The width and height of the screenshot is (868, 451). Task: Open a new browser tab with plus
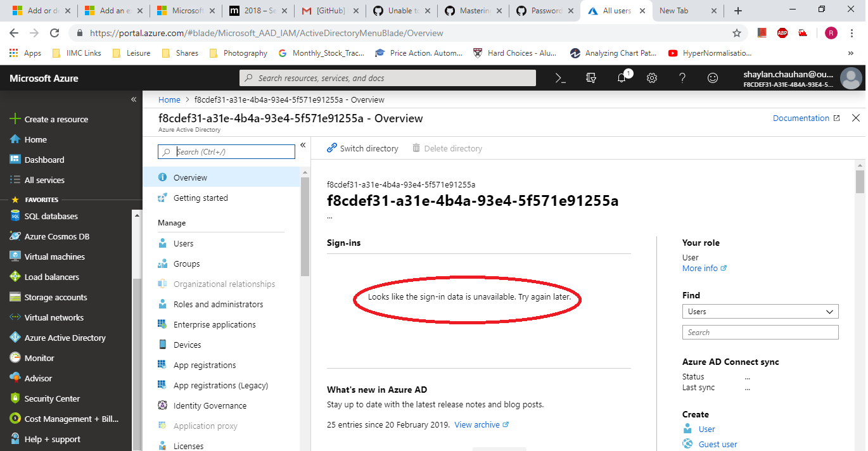coord(737,11)
